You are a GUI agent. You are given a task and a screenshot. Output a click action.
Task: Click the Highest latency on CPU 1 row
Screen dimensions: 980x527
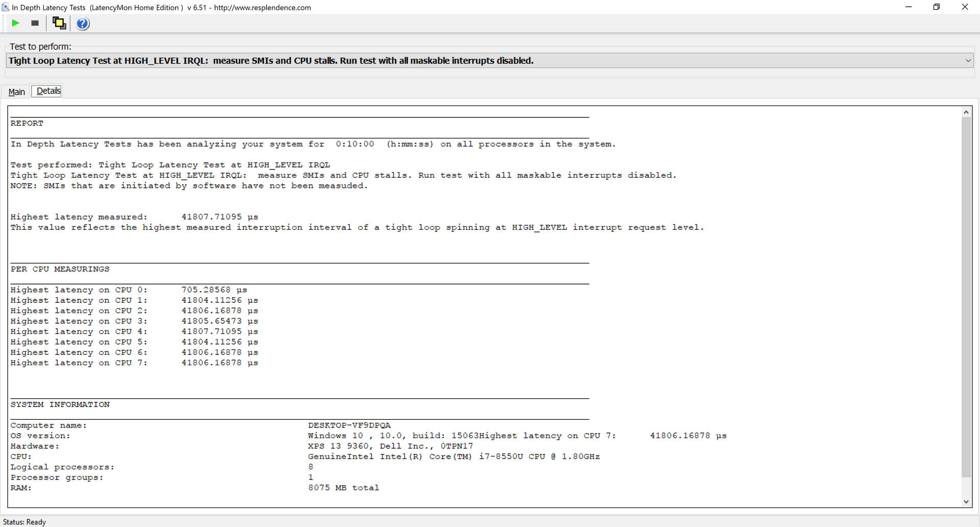tap(134, 300)
